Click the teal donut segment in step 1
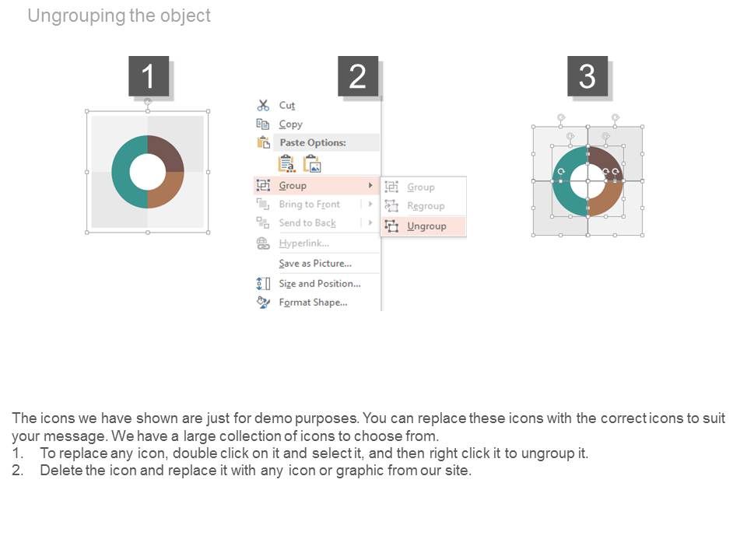The width and height of the screenshot is (747, 560). pyautogui.click(x=122, y=172)
